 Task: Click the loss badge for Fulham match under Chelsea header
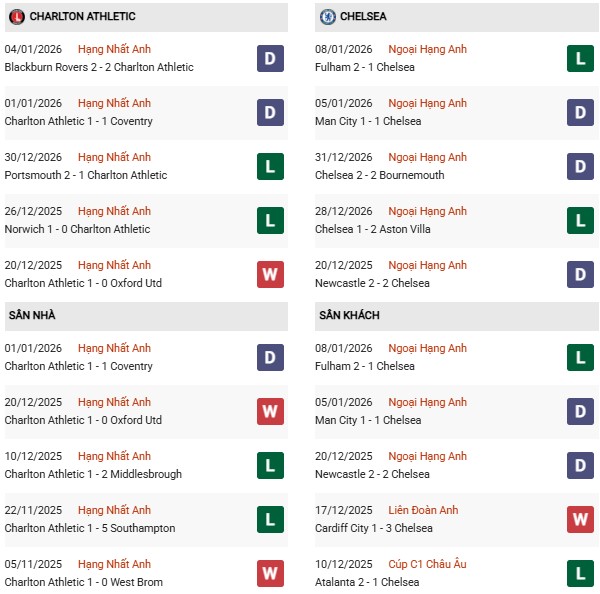[580, 58]
